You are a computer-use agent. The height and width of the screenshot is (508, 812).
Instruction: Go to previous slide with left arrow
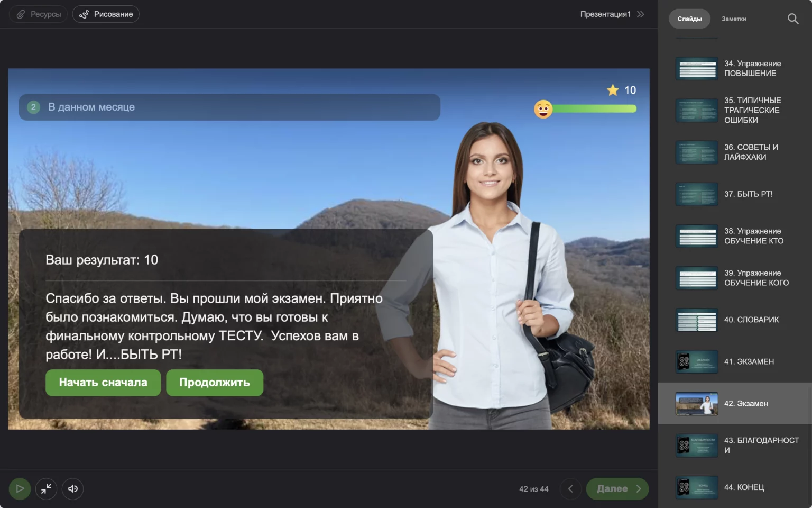(570, 488)
